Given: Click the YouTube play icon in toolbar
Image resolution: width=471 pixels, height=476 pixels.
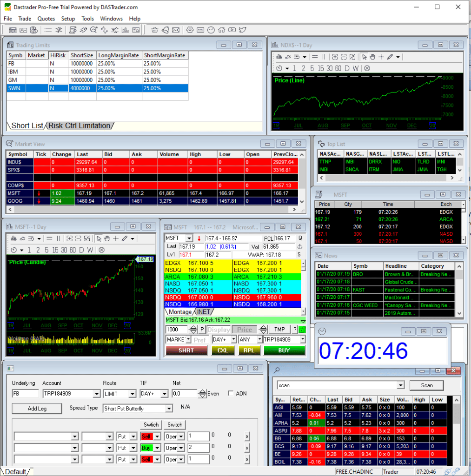Looking at the screenshot, I should 232,30.
